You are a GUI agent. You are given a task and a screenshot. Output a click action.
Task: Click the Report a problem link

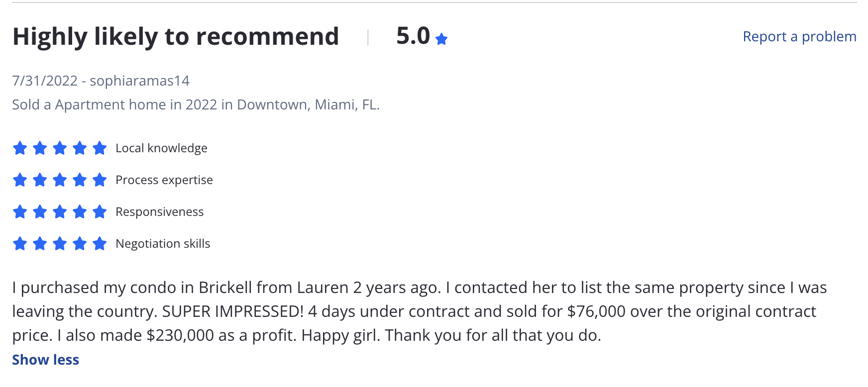(x=799, y=37)
